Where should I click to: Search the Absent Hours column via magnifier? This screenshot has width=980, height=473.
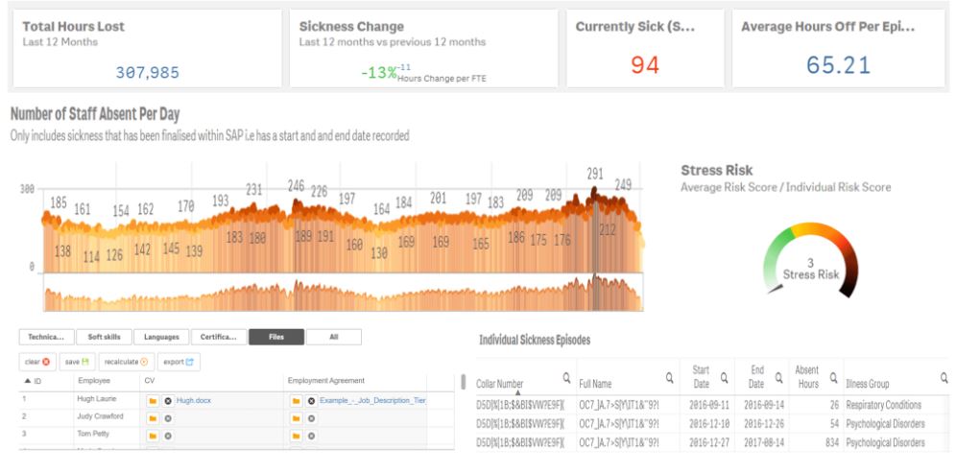click(x=834, y=377)
